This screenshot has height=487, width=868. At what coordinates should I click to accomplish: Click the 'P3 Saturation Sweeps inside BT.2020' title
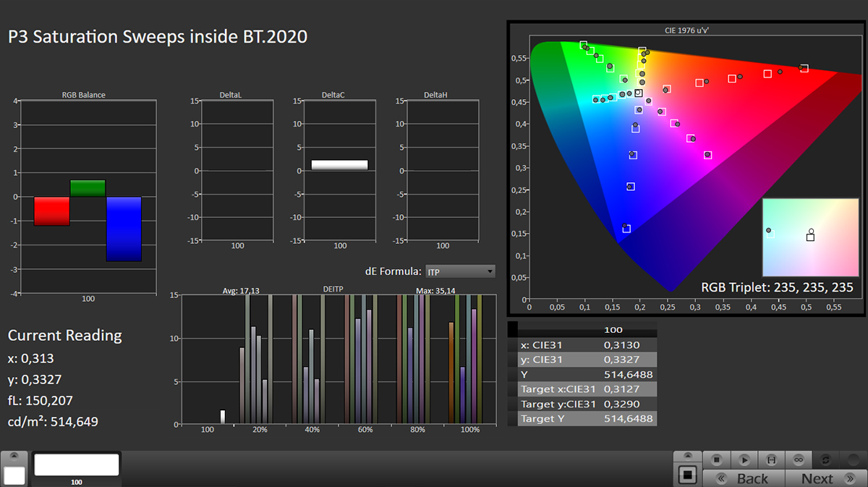point(158,37)
